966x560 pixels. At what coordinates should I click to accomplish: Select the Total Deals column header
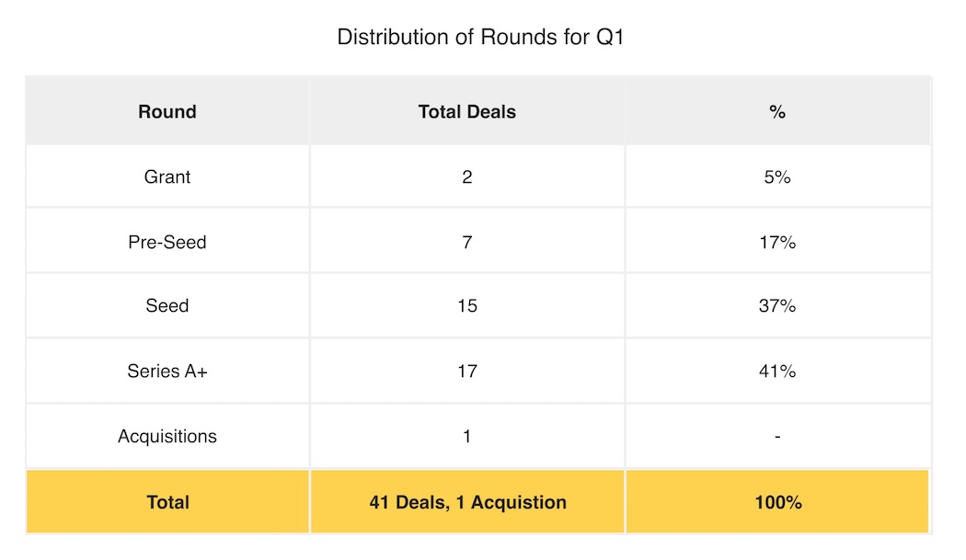(467, 111)
